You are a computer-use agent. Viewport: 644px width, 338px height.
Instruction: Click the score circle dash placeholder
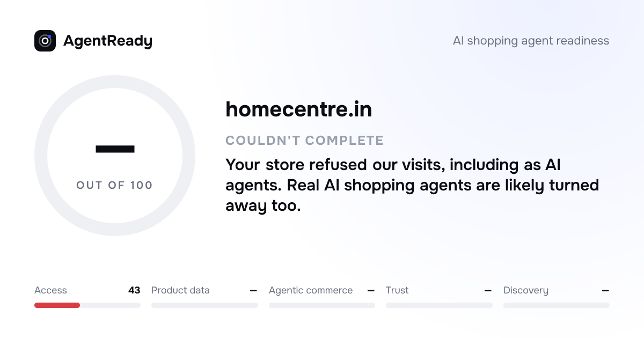[115, 149]
